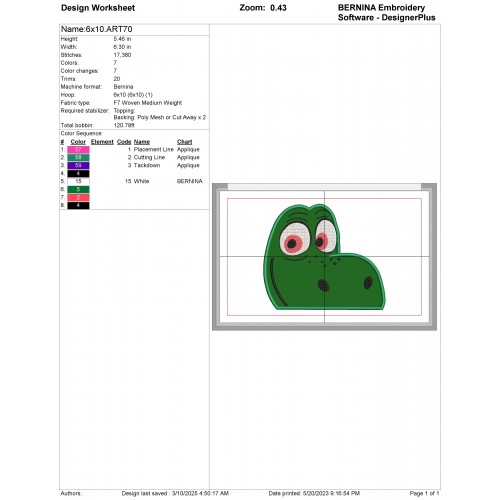
Task: Click the "Authors:" footer label
Action: tap(71, 493)
